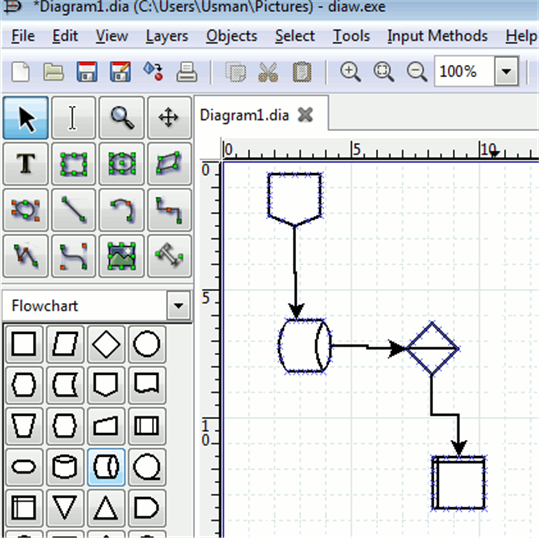This screenshot has width=539, height=538.
Task: Pick the Magnetic disk cylinder shape
Action: (65, 467)
